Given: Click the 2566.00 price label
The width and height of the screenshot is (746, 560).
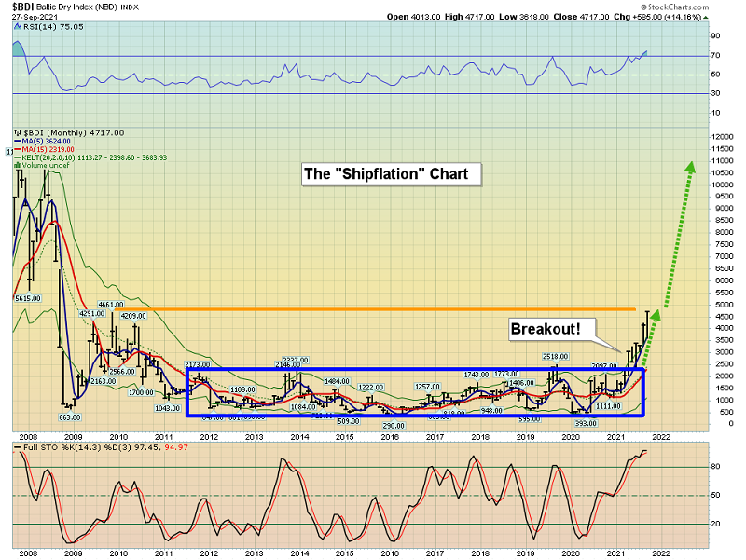Looking at the screenshot, I should (122, 372).
